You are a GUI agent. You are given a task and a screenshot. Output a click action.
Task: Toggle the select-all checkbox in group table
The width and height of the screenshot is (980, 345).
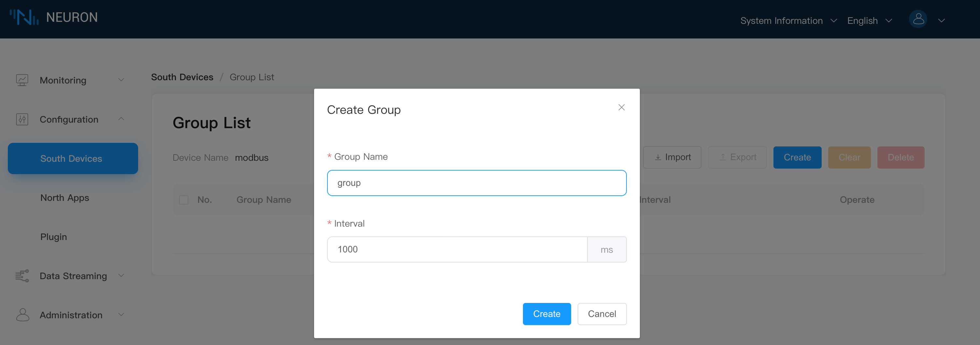coord(184,199)
